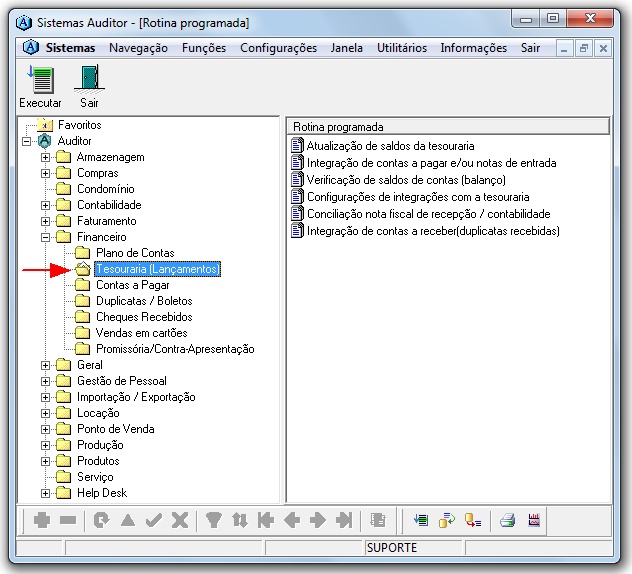Click the Sair door icon
This screenshot has width=632, height=574.
(x=89, y=78)
